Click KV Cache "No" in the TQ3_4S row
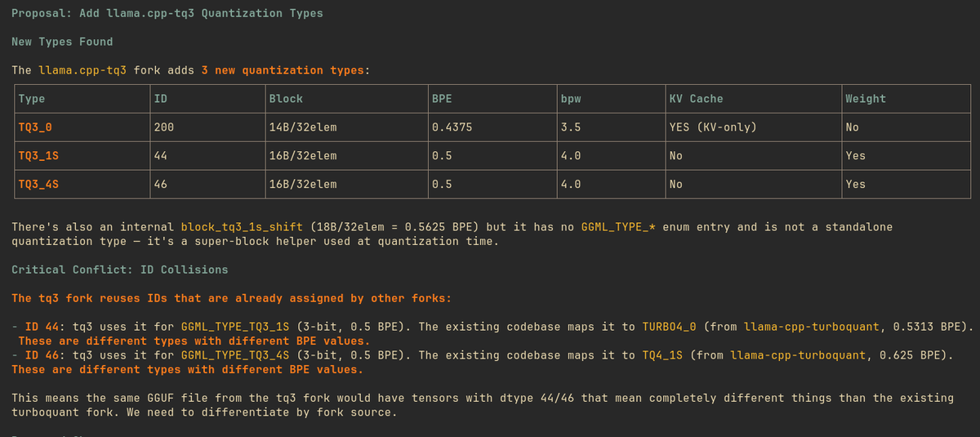Viewport: 980px width, 437px height. click(x=675, y=185)
